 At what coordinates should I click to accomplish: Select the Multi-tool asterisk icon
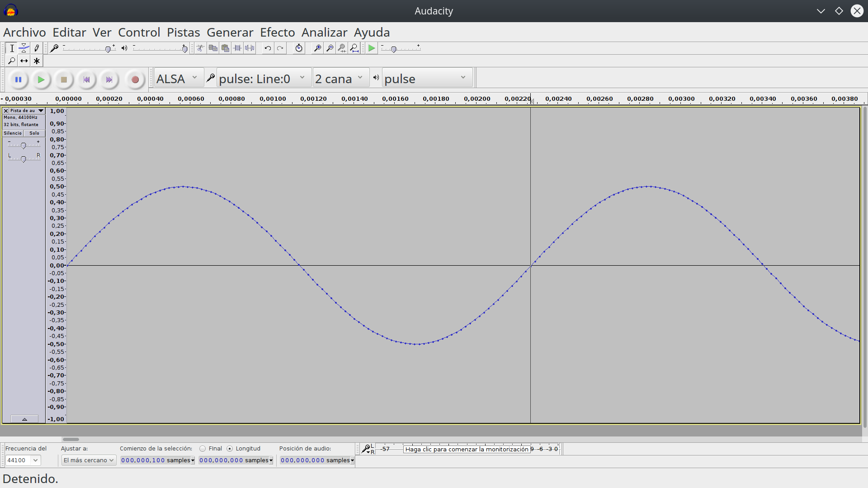37,61
